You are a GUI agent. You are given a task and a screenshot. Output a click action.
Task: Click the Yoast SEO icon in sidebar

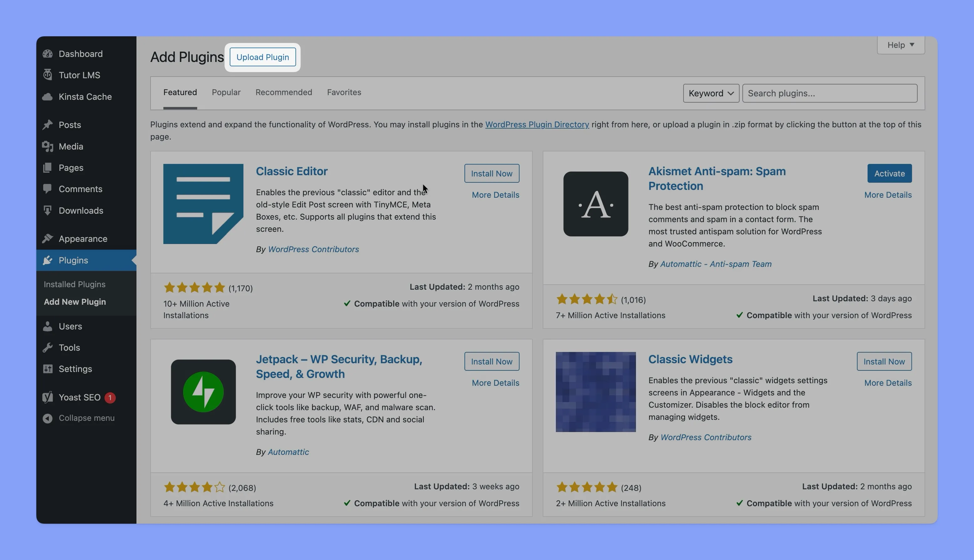point(47,397)
